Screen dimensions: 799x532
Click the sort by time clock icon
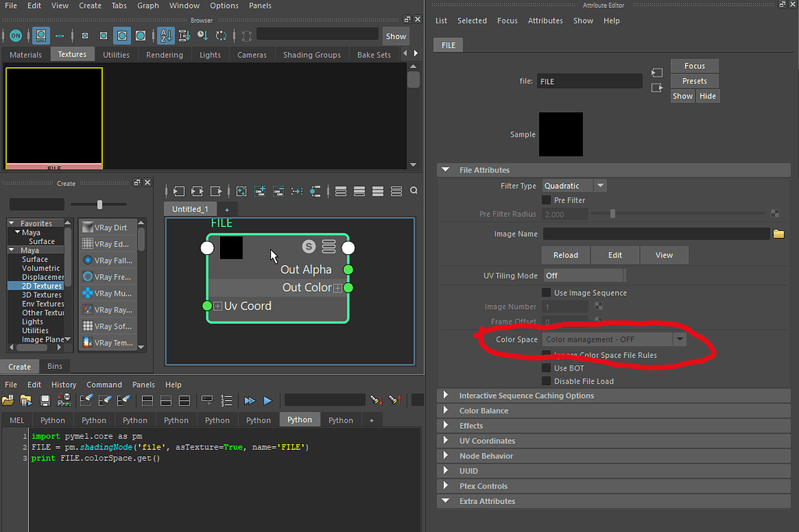202,36
